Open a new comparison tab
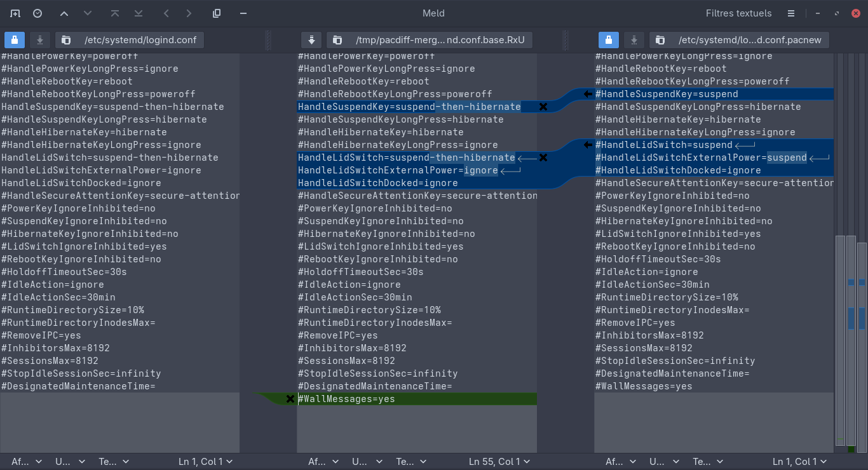 point(15,13)
